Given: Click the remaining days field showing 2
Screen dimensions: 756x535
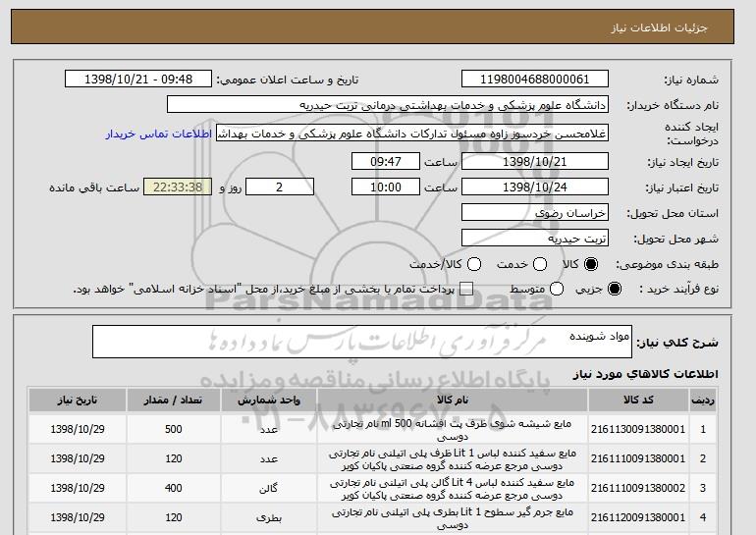Looking at the screenshot, I should click(x=280, y=187).
